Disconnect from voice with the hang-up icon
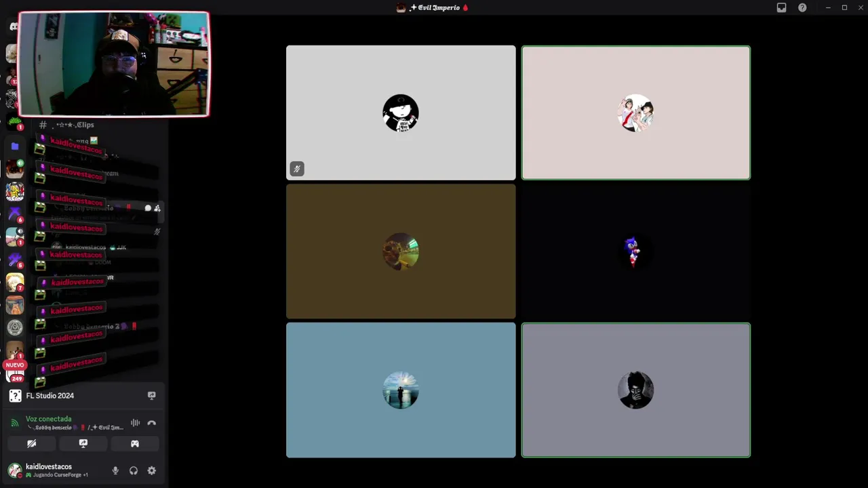The height and width of the screenshot is (488, 868). [x=151, y=423]
